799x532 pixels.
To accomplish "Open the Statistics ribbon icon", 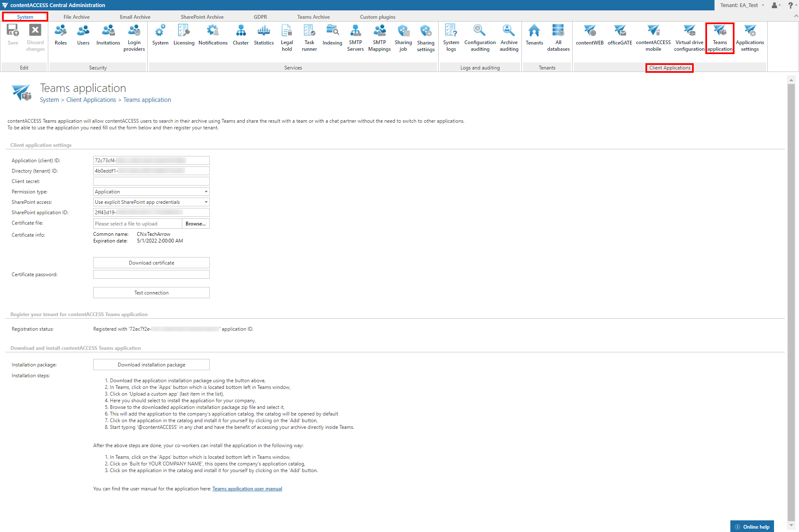I will point(263,35).
